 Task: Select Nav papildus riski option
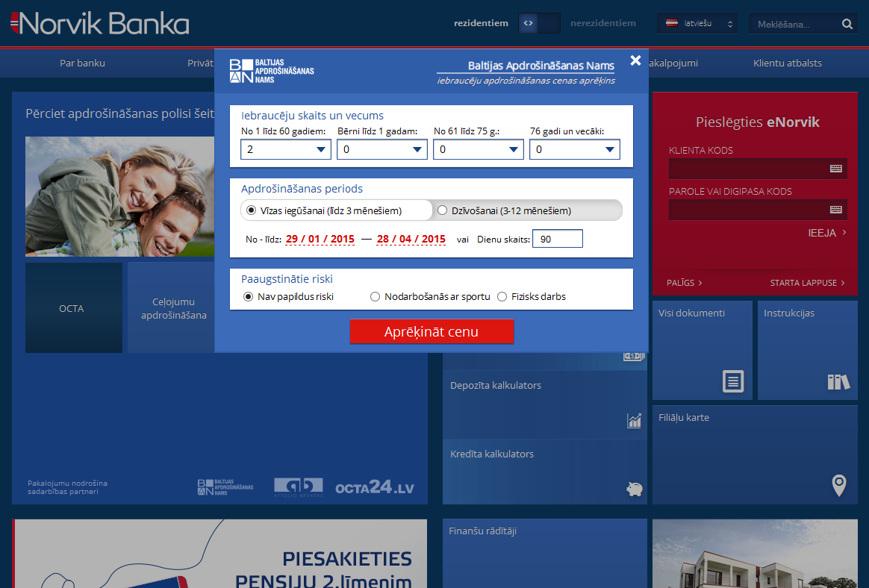pos(249,297)
